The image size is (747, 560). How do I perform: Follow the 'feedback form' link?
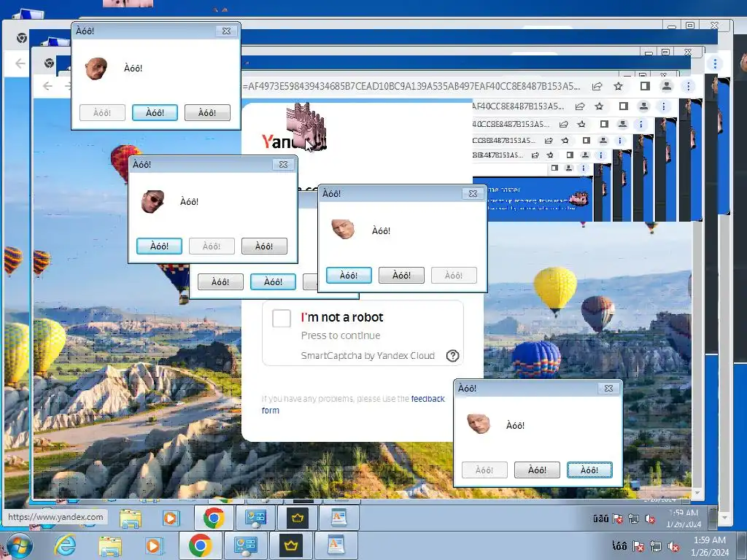point(353,404)
